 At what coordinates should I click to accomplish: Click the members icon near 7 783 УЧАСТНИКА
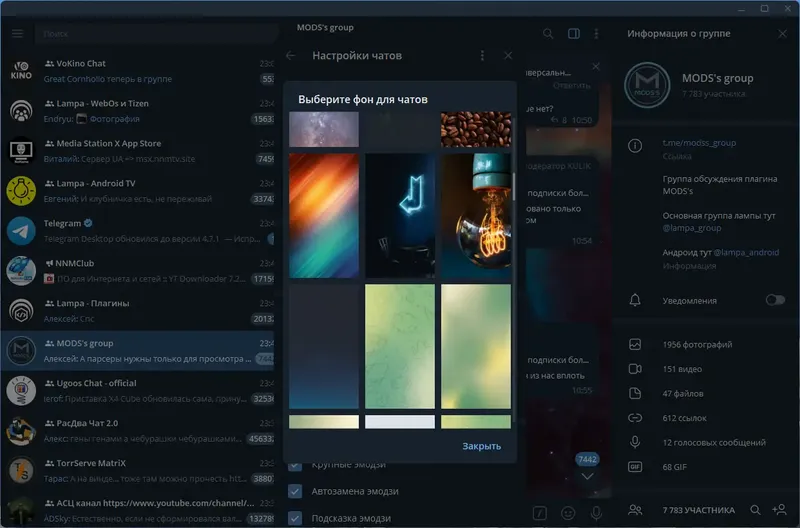coord(635,510)
